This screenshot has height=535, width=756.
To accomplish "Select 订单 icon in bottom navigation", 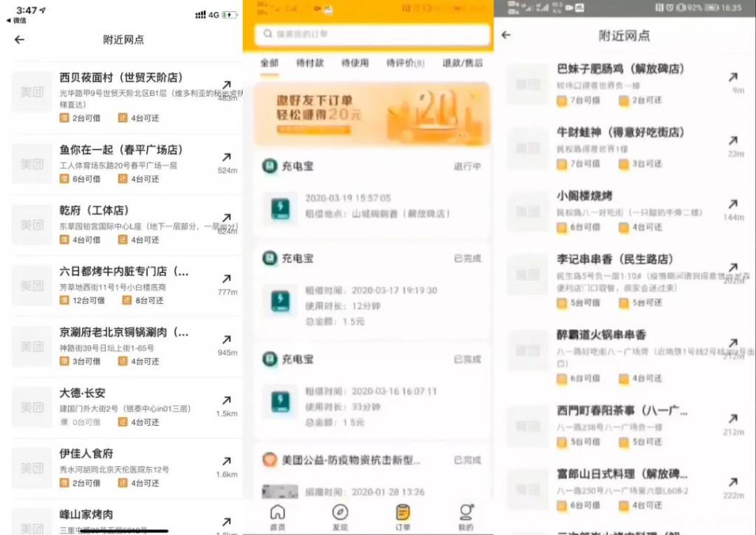I will [x=403, y=515].
